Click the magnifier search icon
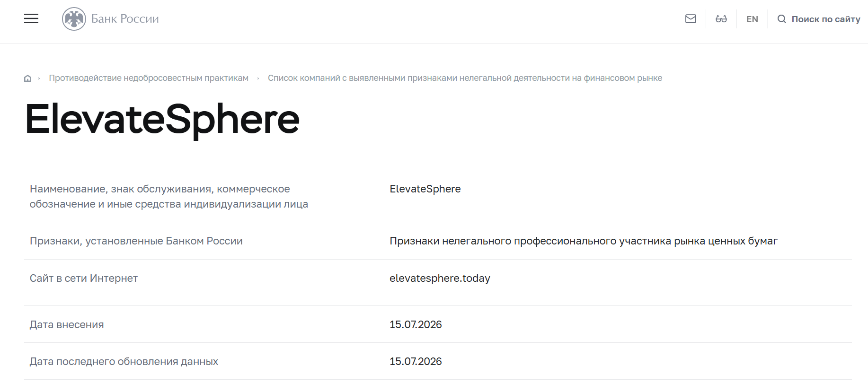 (x=782, y=19)
